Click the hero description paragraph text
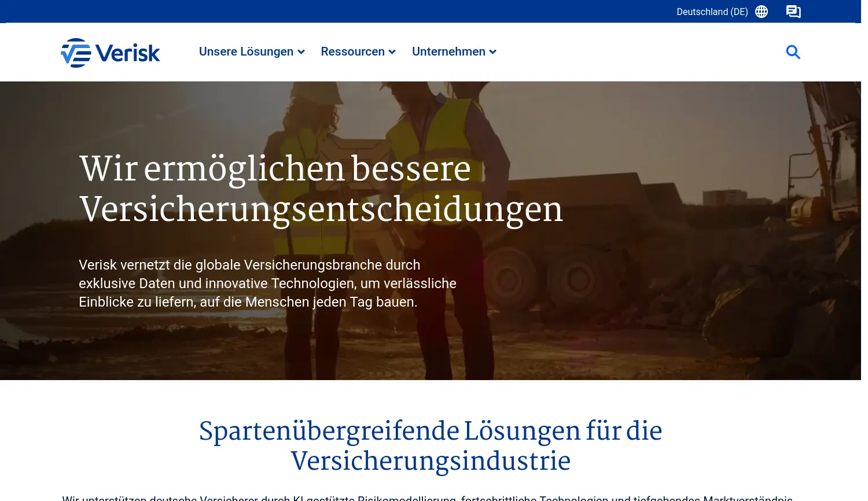 tap(267, 283)
